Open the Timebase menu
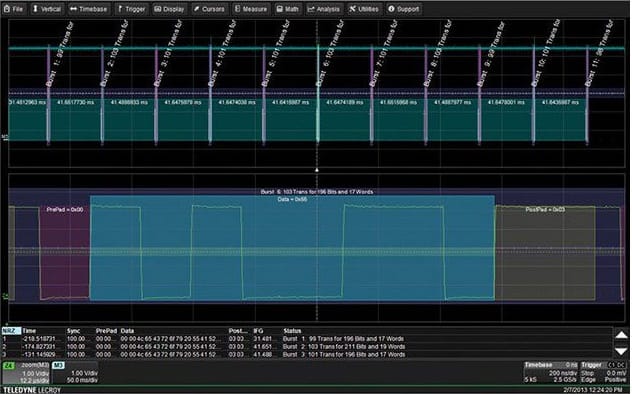632x394 pixels. pos(88,9)
